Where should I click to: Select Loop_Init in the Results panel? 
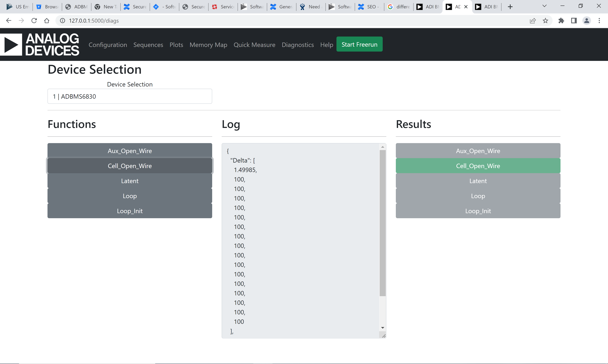point(478,211)
